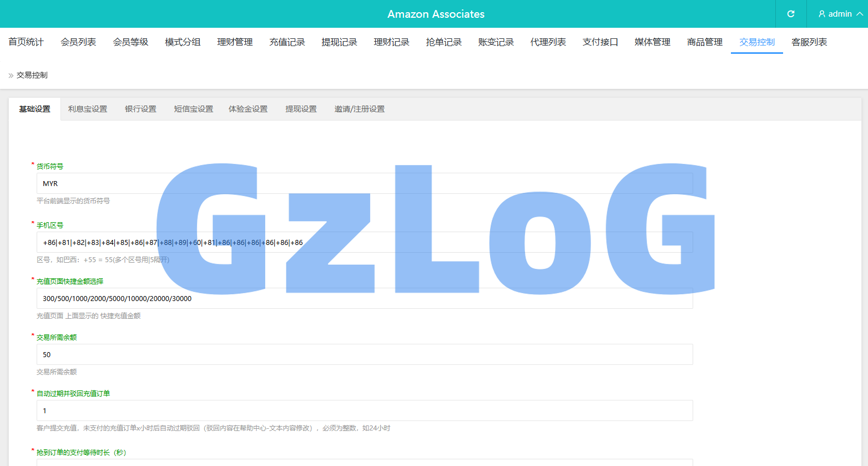Open the 首页统计 menu item
The image size is (868, 466).
pyautogui.click(x=26, y=42)
